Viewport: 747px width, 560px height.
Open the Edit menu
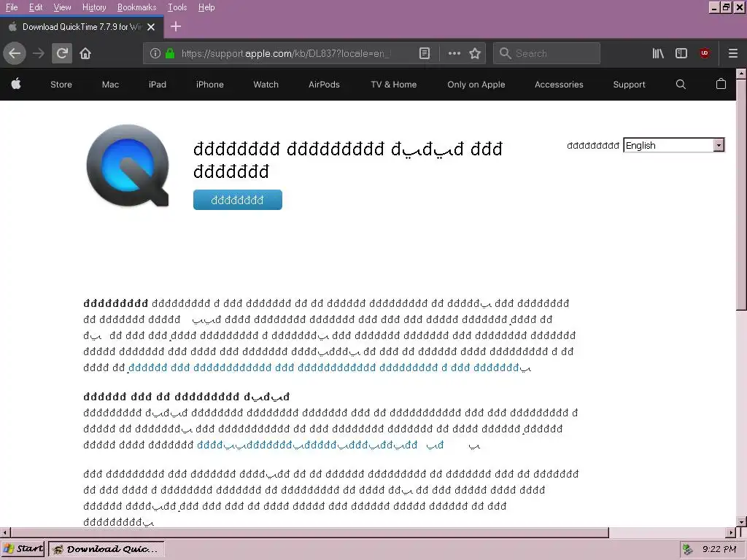tap(36, 7)
